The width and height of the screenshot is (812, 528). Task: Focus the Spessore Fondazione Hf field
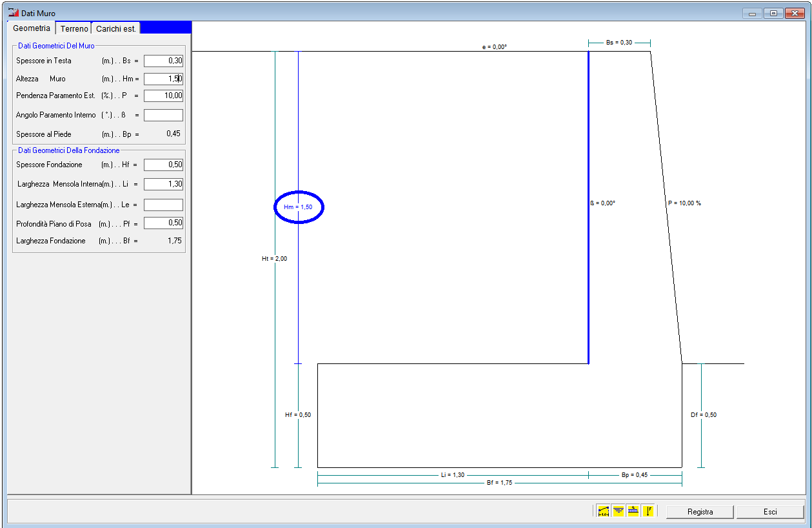tap(164, 165)
